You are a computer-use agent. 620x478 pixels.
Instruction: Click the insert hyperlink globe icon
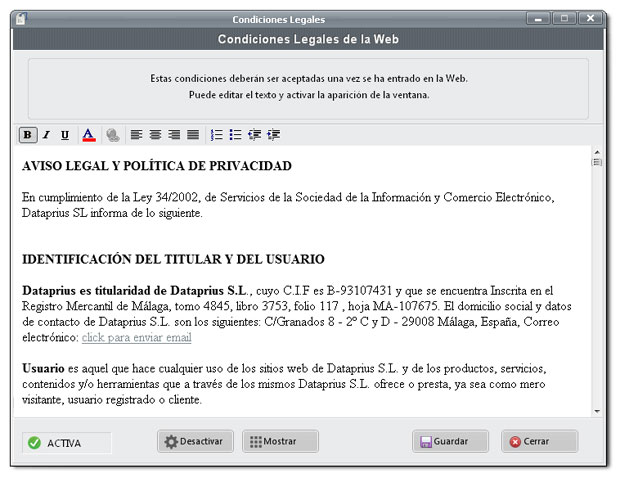point(113,135)
